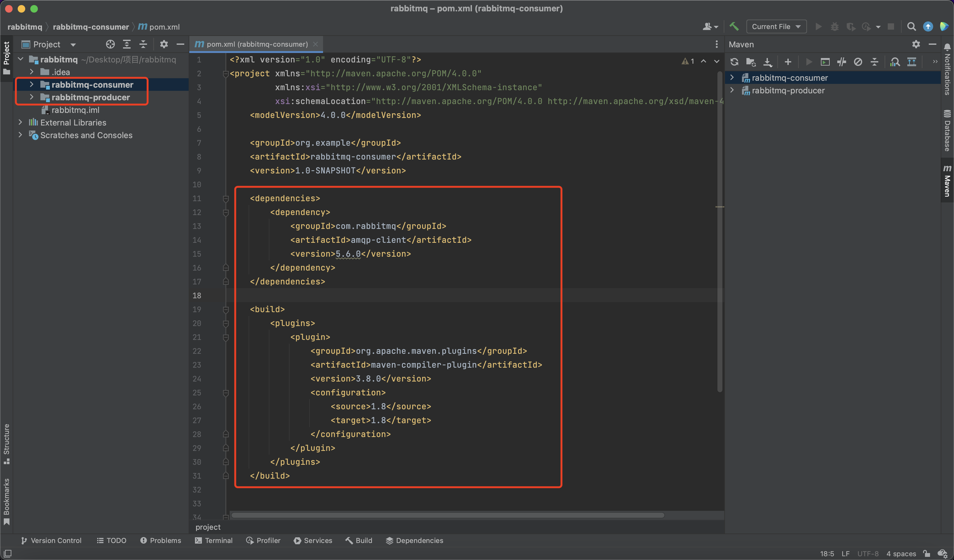The image size is (954, 560).
Task: Collapse all in Project panel
Action: 143,44
